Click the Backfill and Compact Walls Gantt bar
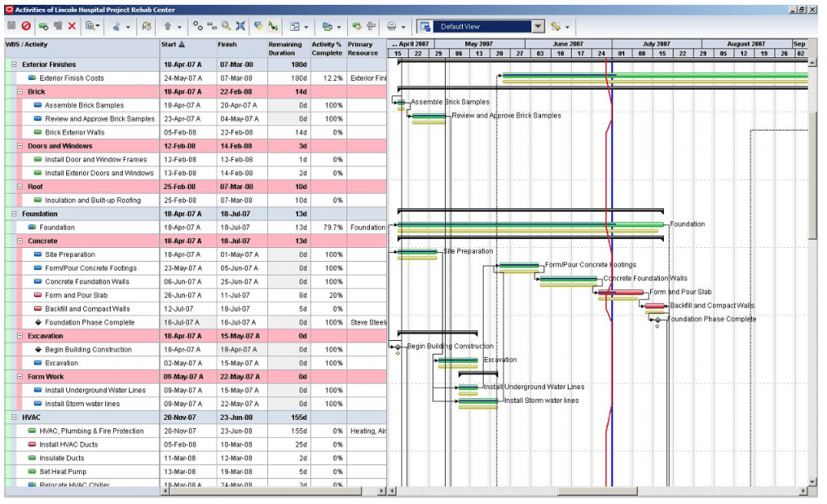This screenshot has height=504, width=827. pos(654,306)
